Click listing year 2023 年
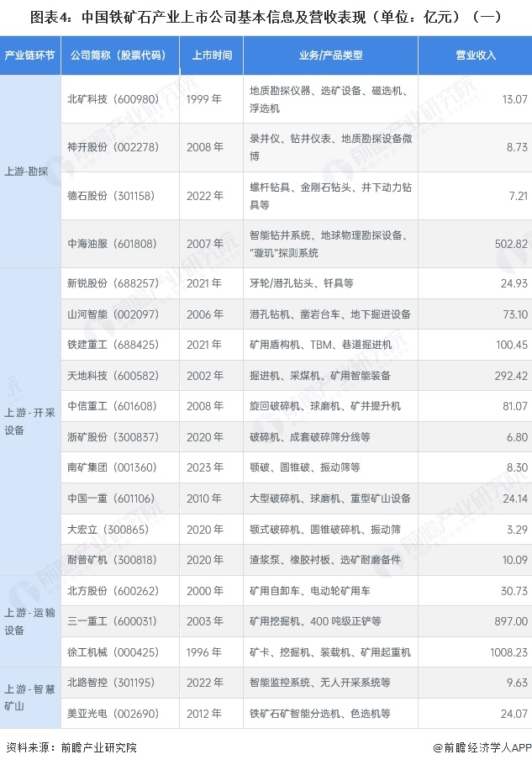This screenshot has height=765, width=532. pos(205,467)
